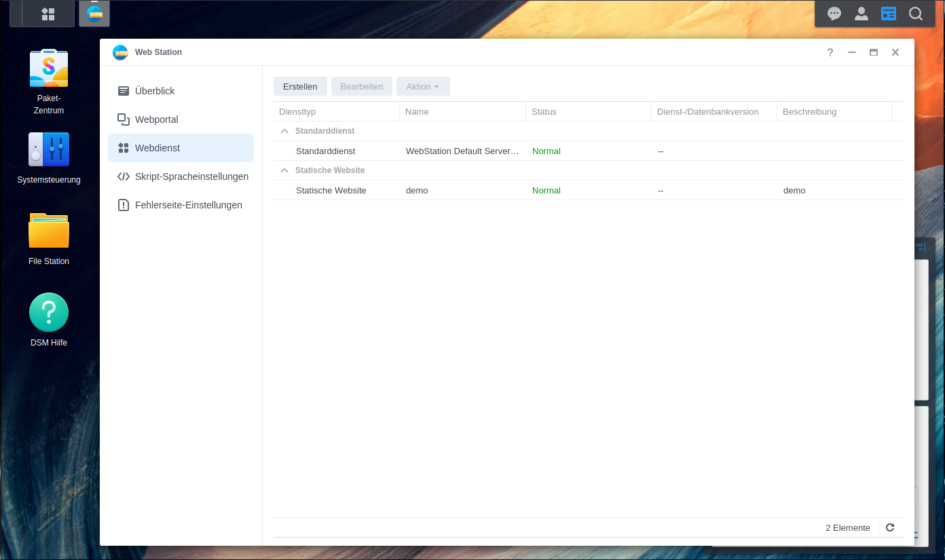The width and height of the screenshot is (945, 560).
Task: Open the Aktion dropdown menu
Action: coord(422,86)
